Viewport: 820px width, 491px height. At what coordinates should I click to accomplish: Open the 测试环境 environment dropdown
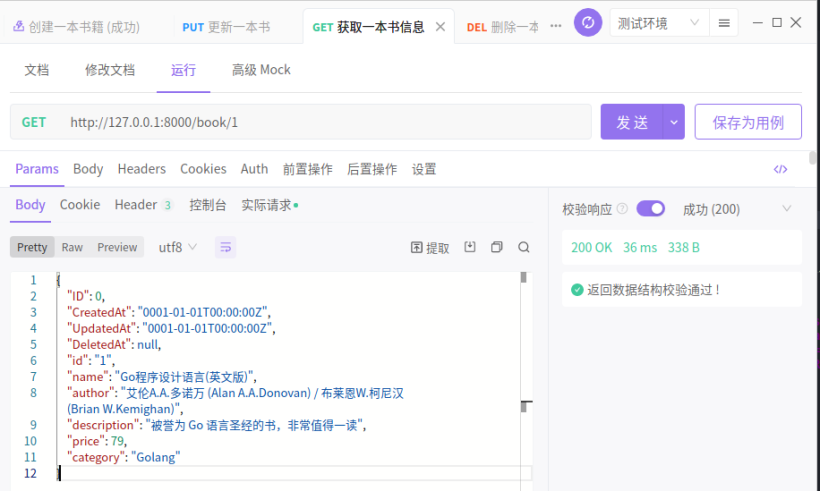[x=658, y=23]
